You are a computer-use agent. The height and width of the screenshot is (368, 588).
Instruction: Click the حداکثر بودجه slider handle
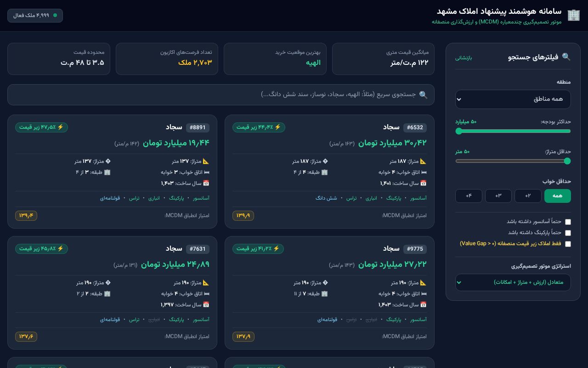(458, 131)
